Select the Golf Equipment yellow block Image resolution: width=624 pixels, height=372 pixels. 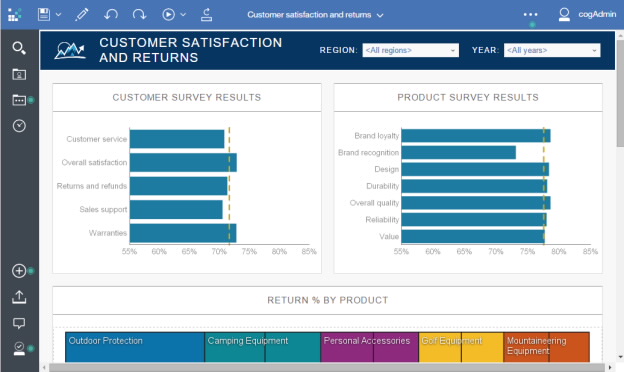pos(461,347)
